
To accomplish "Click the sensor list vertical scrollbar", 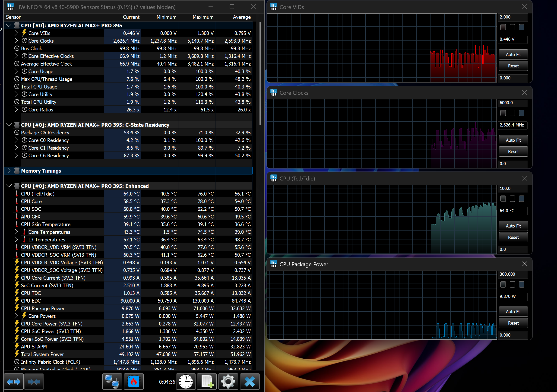I will (x=260, y=73).
